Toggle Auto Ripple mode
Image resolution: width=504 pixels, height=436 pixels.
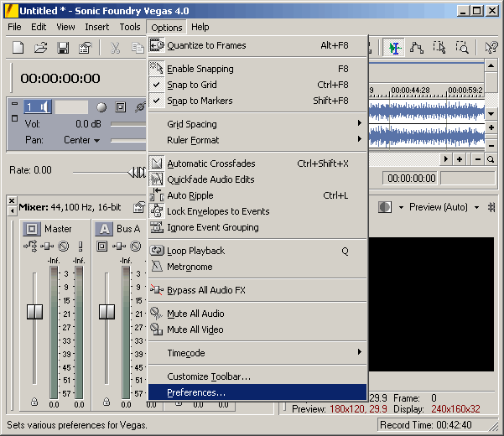coord(257,195)
